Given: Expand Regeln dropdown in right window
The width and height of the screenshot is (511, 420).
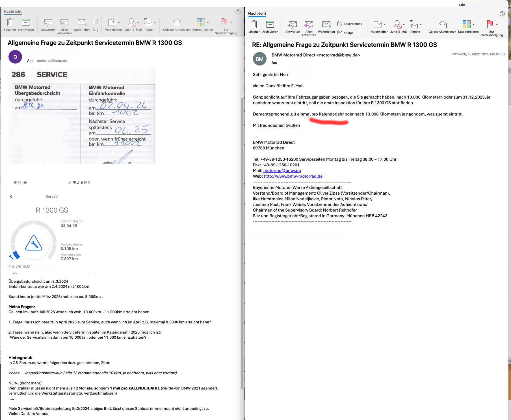Looking at the screenshot, I should 421,25.
